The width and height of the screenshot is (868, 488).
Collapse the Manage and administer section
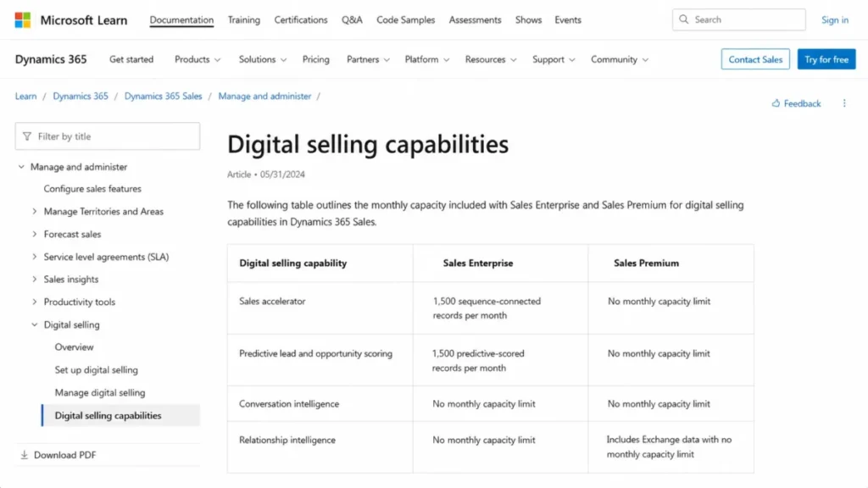click(21, 167)
